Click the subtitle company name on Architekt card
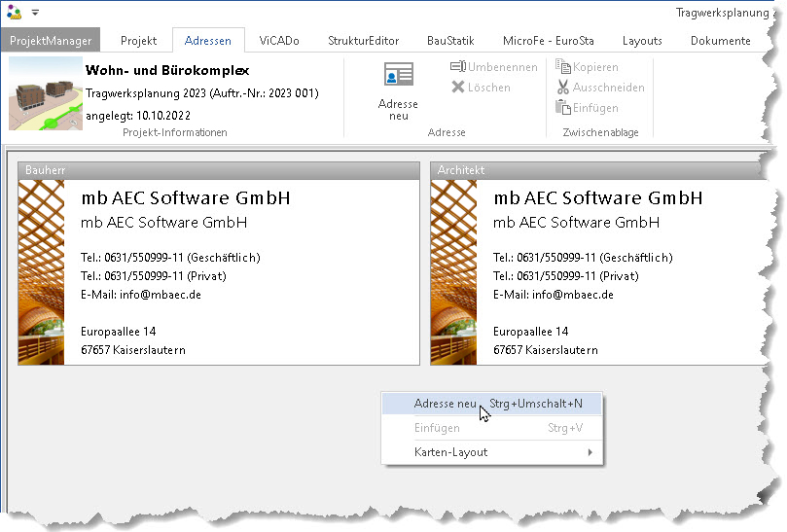787x532 pixels. (x=577, y=223)
